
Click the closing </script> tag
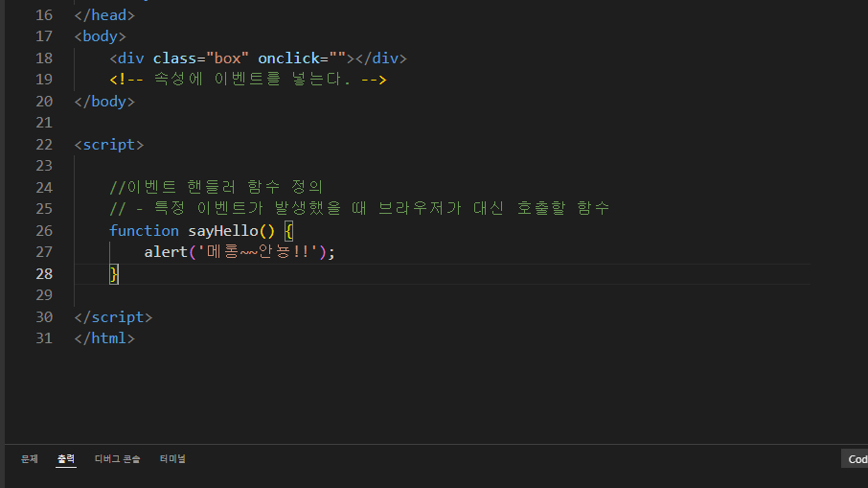click(x=113, y=316)
